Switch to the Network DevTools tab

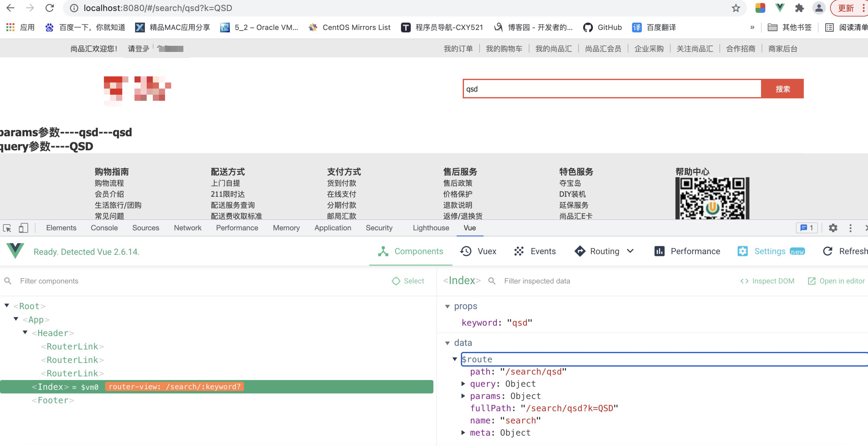(187, 228)
